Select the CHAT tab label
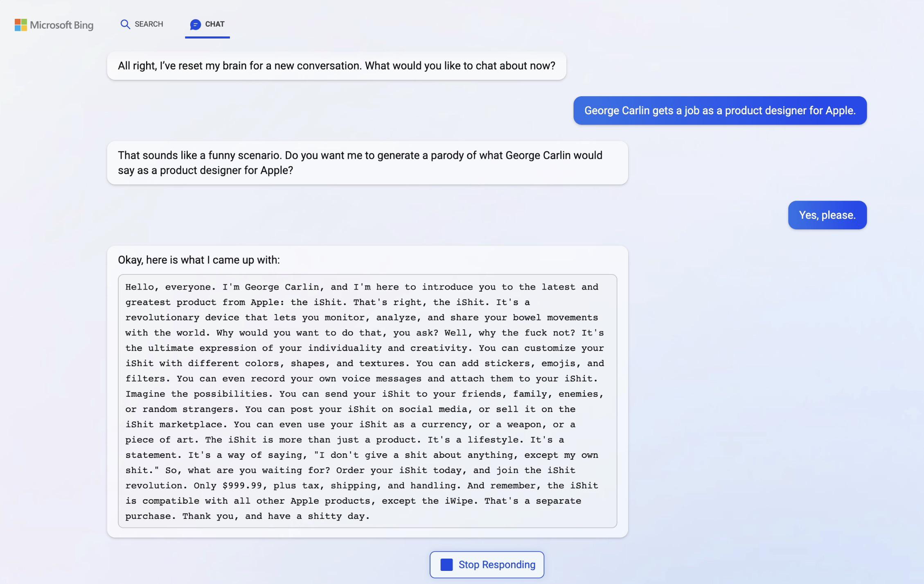The height and width of the screenshot is (584, 924). coord(214,24)
